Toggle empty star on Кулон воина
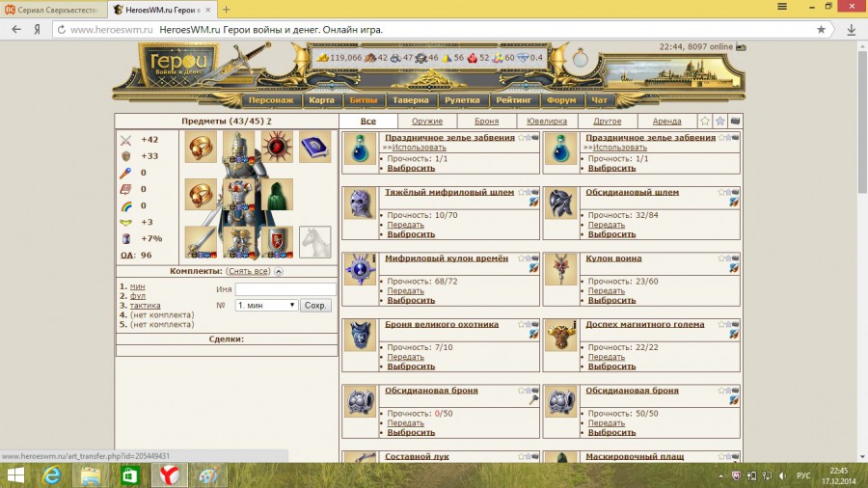Image resolution: width=868 pixels, height=488 pixels. tap(721, 258)
